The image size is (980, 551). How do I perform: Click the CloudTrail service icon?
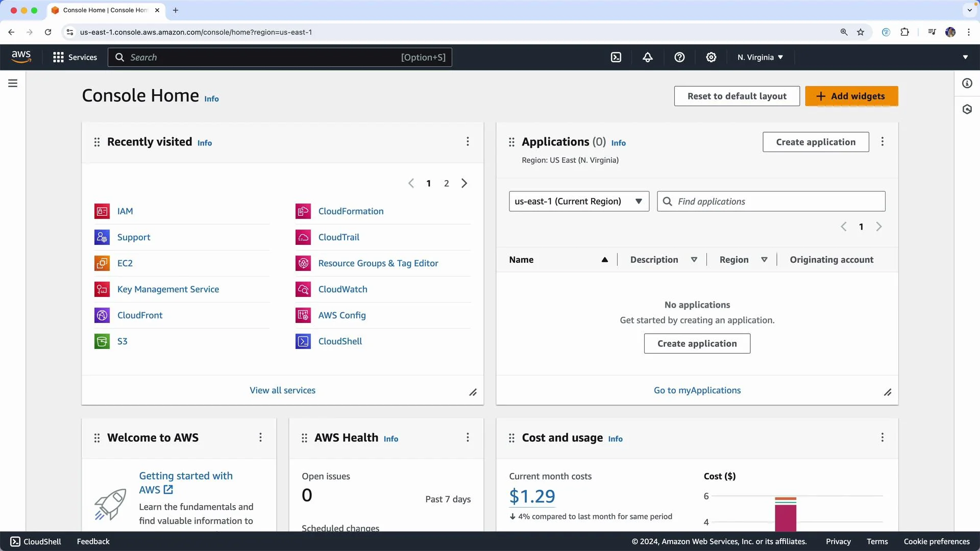[303, 237]
